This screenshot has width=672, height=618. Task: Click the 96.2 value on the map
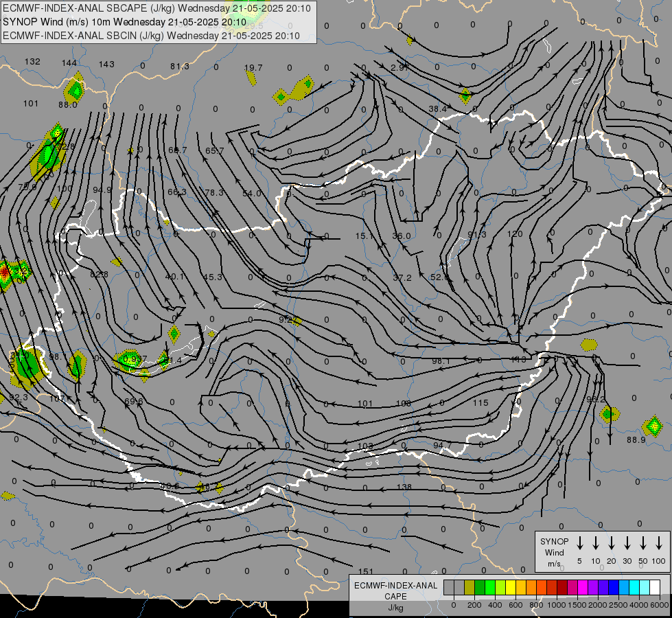coord(596,399)
